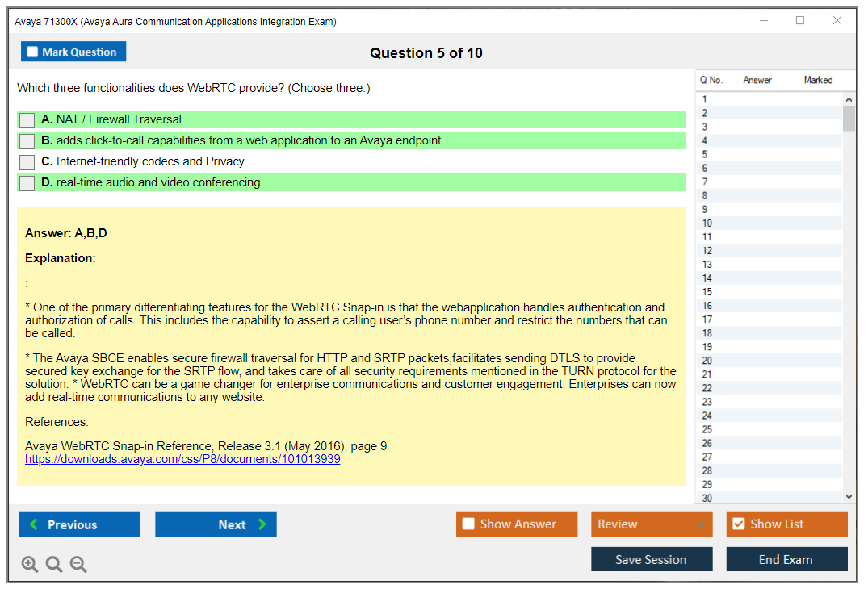Check answer A NAT / Firewall Traversal
This screenshot has height=593, width=868.
click(x=27, y=120)
